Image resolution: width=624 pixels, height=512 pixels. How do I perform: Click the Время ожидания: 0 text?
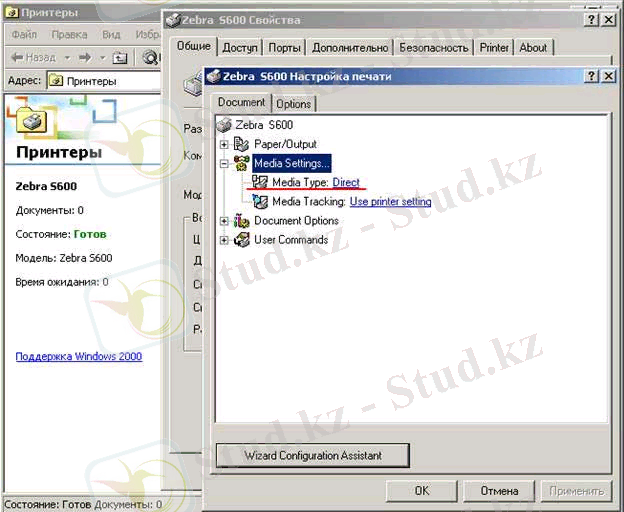62,282
